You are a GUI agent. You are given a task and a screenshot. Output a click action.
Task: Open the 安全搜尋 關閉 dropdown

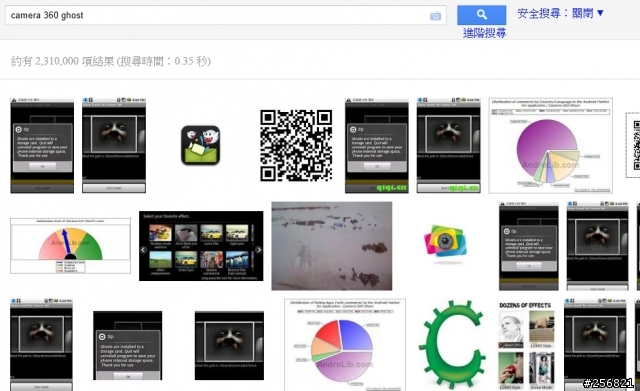(x=560, y=13)
